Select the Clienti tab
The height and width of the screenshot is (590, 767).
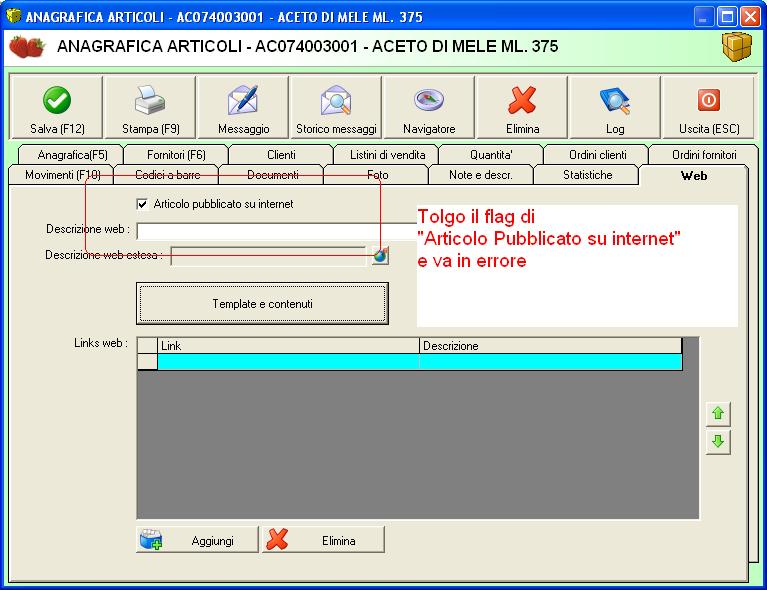(281, 155)
